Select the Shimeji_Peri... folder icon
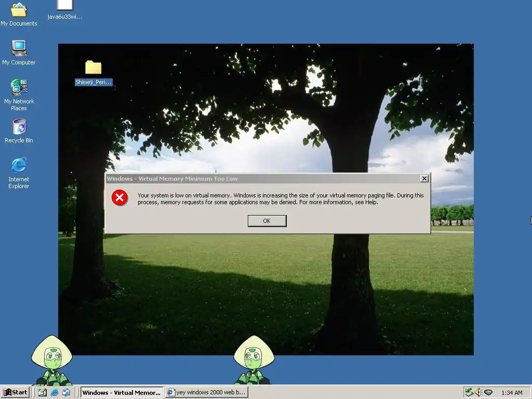 [x=94, y=73]
